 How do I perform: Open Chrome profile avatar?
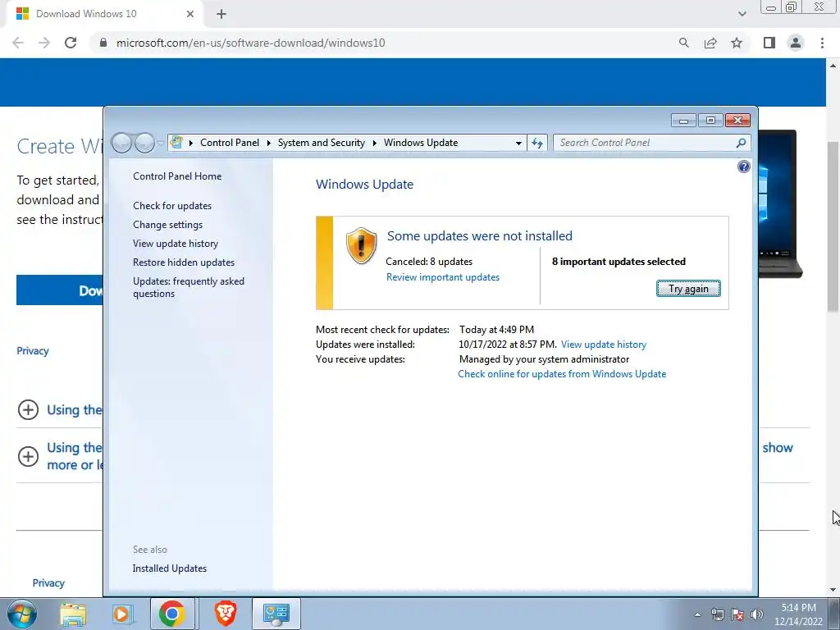pos(796,43)
